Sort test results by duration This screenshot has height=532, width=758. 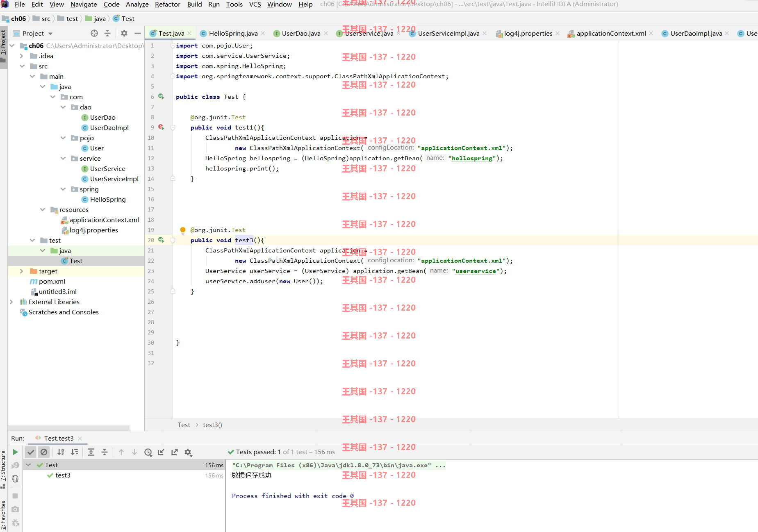pyautogui.click(x=75, y=452)
